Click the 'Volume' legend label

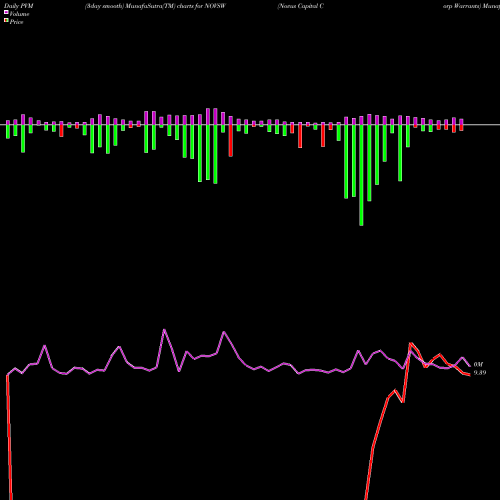pos(19,14)
